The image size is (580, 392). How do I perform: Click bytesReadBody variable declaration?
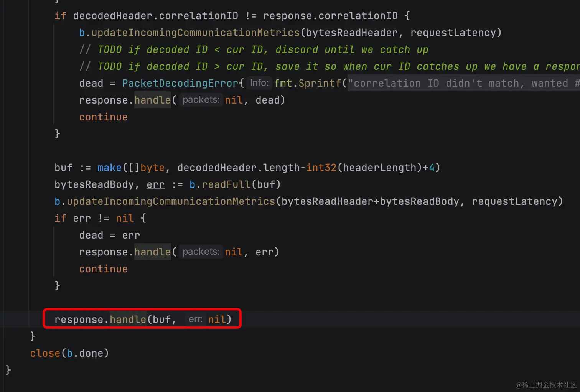pos(94,184)
